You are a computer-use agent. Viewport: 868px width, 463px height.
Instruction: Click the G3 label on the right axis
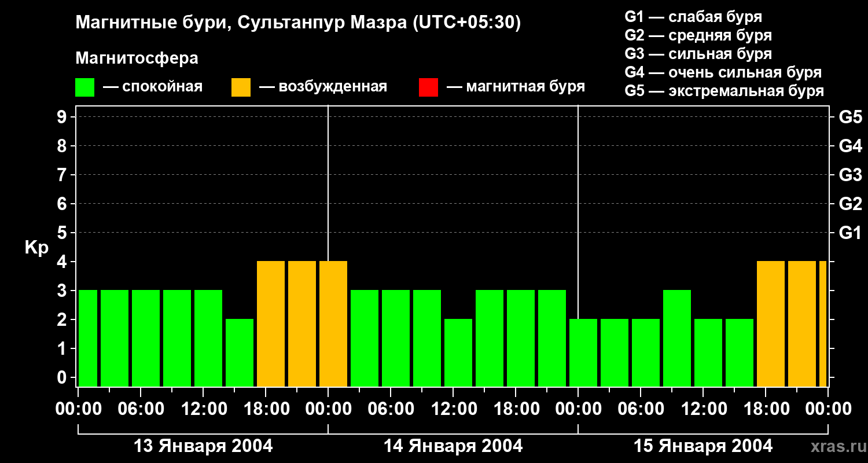pos(851,175)
